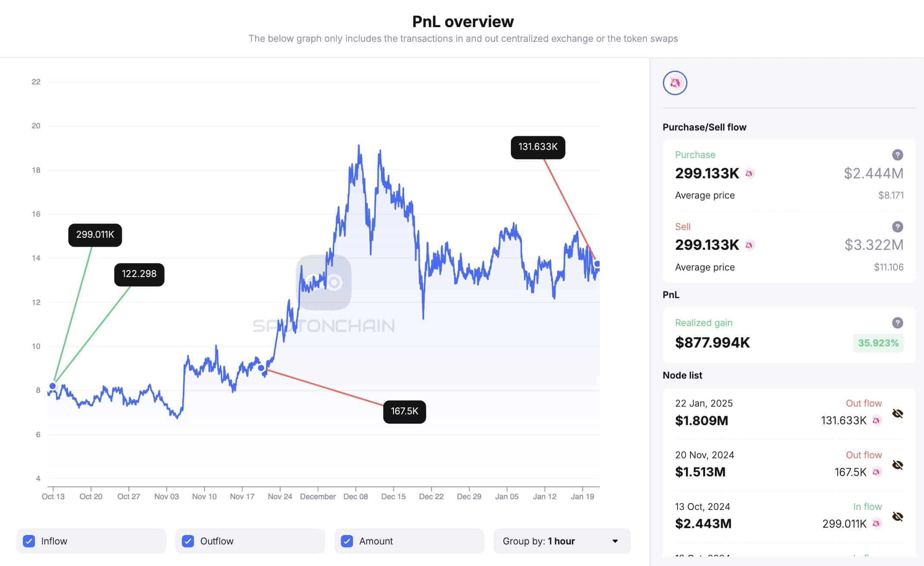Hide the 13 Oct, 2024 inflow node
This screenshot has width=924, height=566.
point(898,516)
